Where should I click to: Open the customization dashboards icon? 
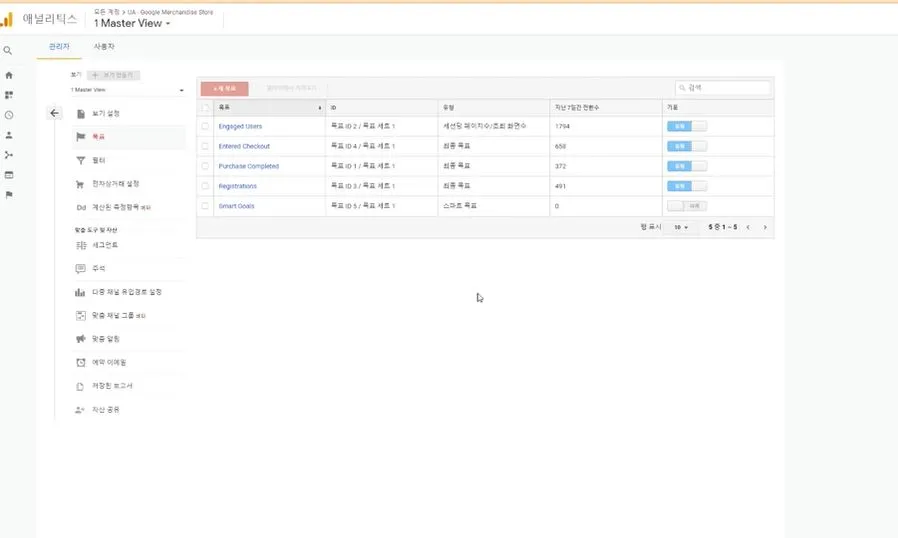click(9, 95)
